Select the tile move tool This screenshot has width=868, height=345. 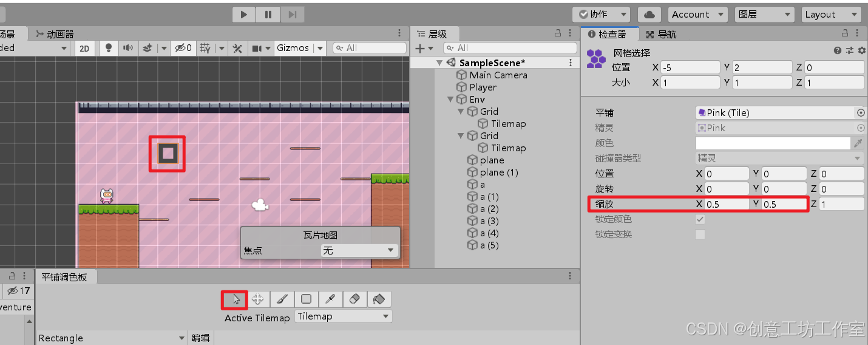(258, 299)
